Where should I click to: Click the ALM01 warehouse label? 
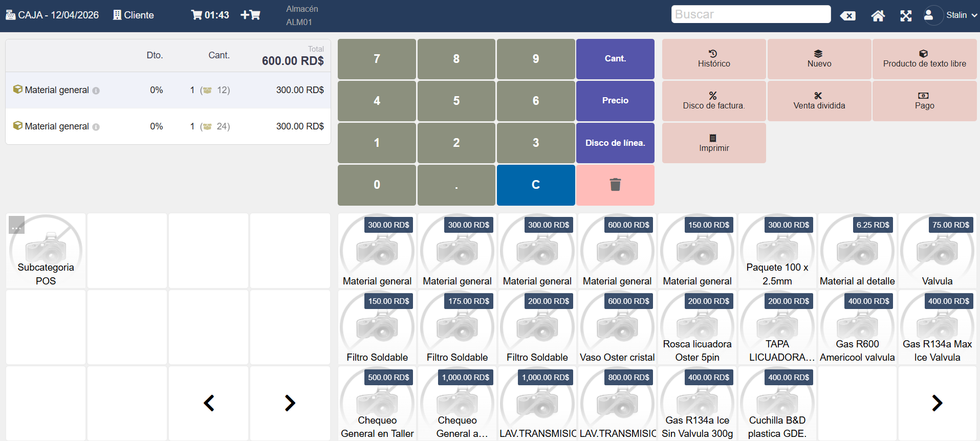(x=299, y=22)
